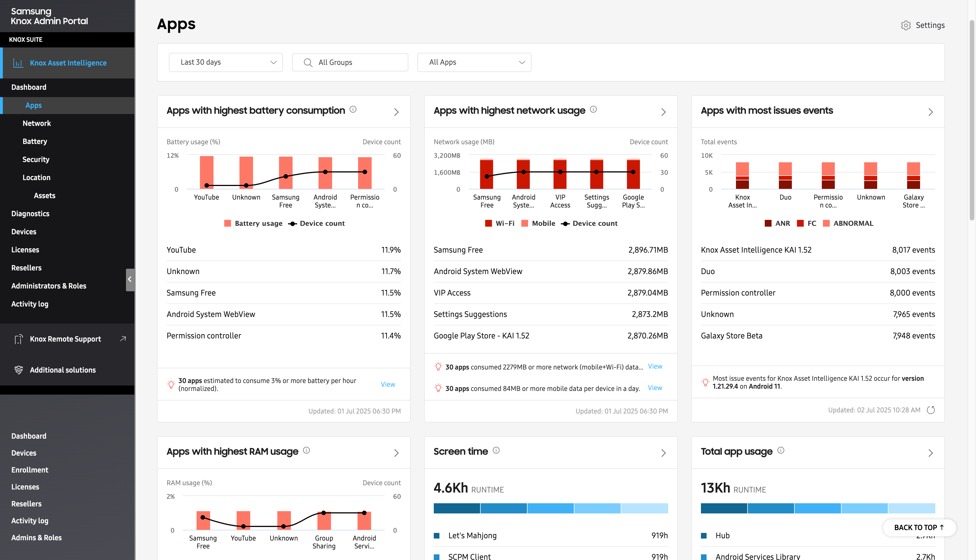
Task: Select Diagnostics in the sidebar
Action: click(x=30, y=213)
